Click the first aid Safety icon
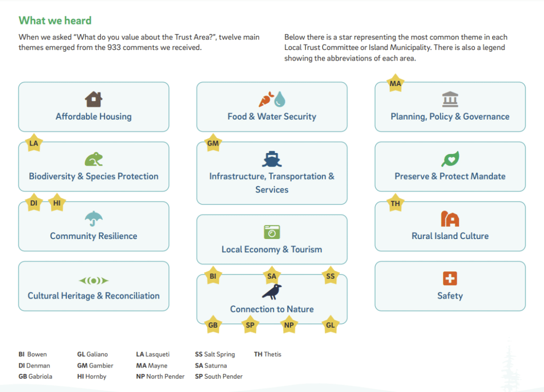Viewport: 544px width, 392px height. pyautogui.click(x=450, y=278)
